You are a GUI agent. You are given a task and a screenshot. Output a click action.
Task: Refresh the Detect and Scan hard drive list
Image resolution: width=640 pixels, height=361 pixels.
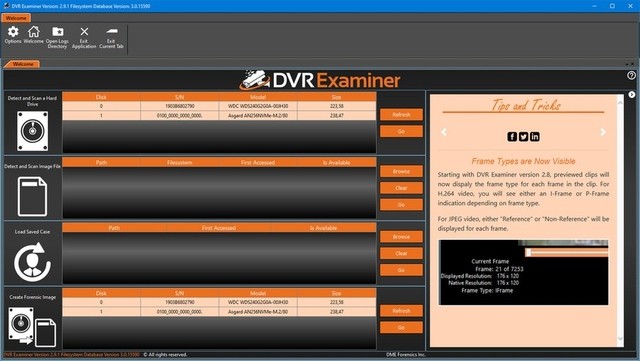point(401,115)
